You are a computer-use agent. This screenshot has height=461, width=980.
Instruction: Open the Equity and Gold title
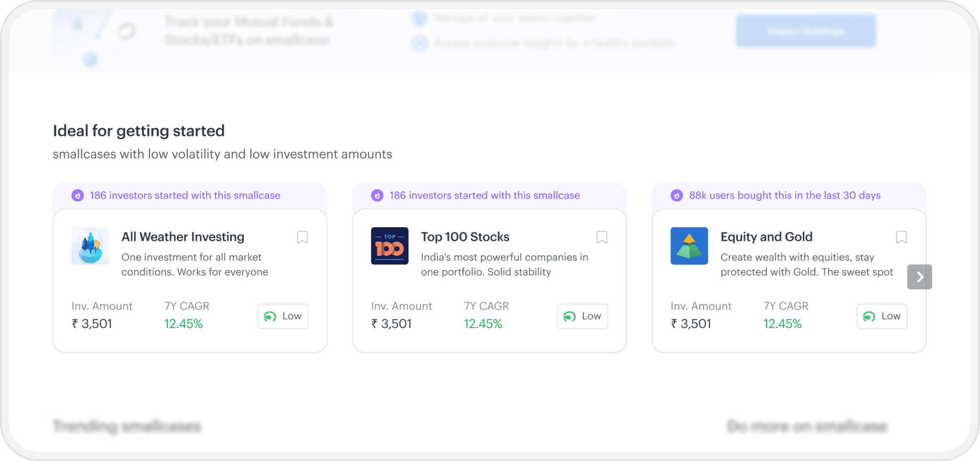[x=766, y=237]
